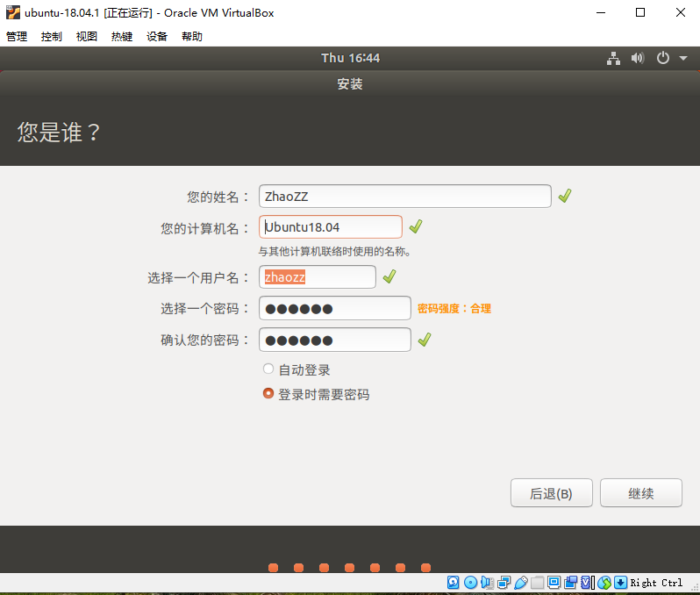Click the Thu 16:44 clock in top bar
The height and width of the screenshot is (595, 700).
[351, 58]
